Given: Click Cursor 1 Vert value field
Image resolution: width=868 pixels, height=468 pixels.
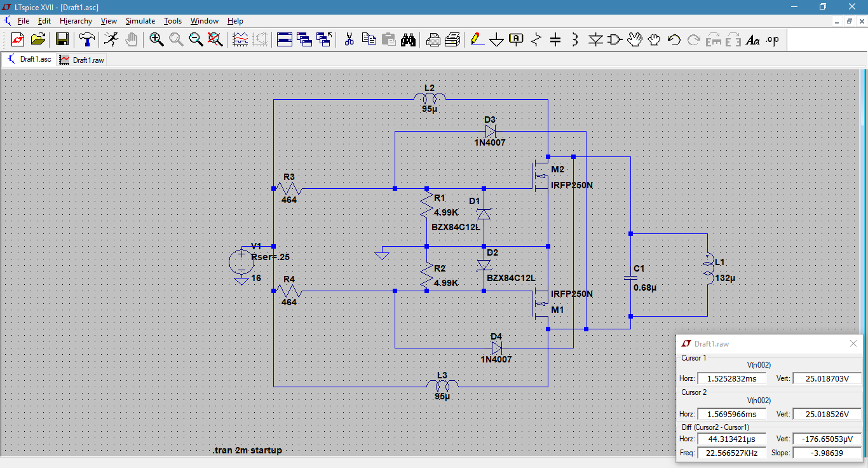Looking at the screenshot, I should point(827,378).
